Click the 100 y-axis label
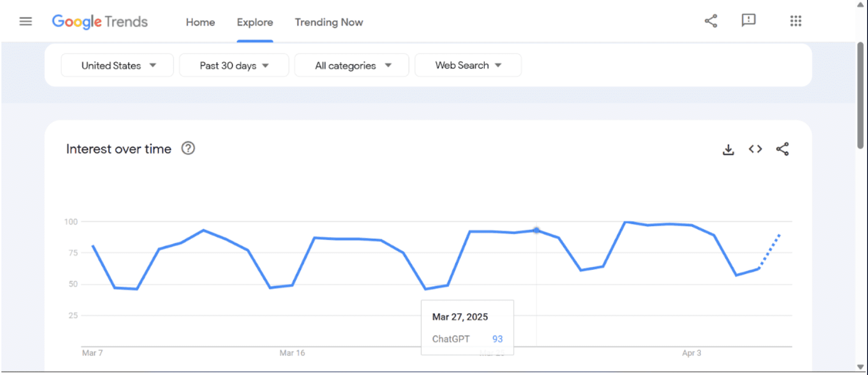Viewport: 868px width, 375px height. pos(71,222)
